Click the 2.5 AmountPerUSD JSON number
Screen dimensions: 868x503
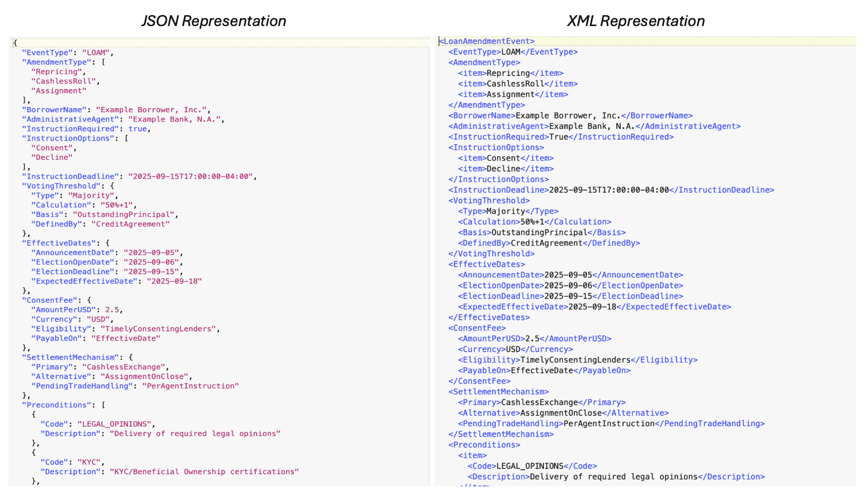(111, 310)
